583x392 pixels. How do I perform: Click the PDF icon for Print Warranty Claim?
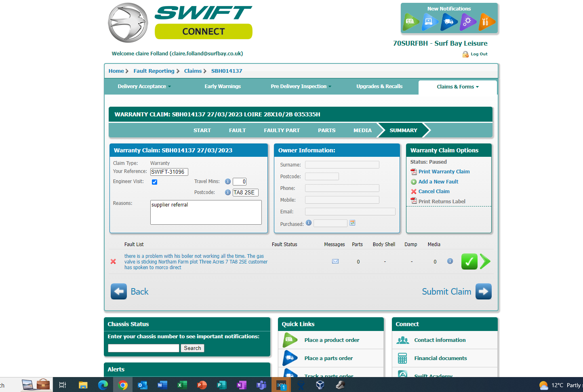coord(414,172)
